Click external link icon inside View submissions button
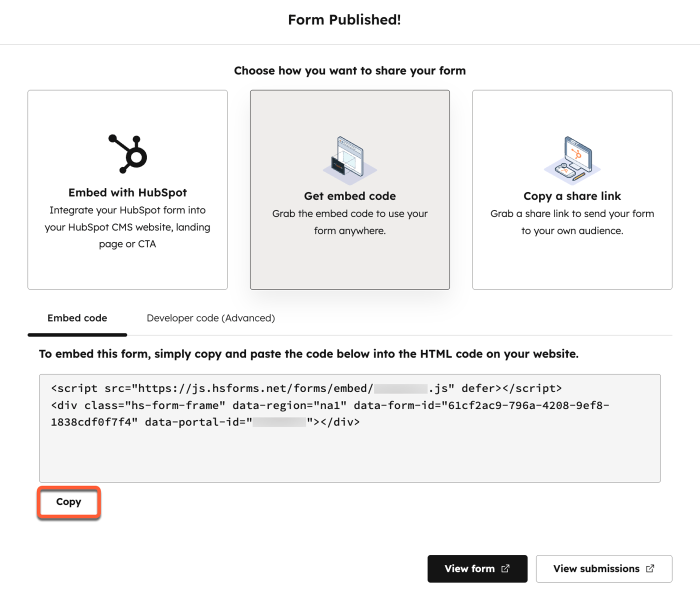The image size is (700, 598). [650, 568]
